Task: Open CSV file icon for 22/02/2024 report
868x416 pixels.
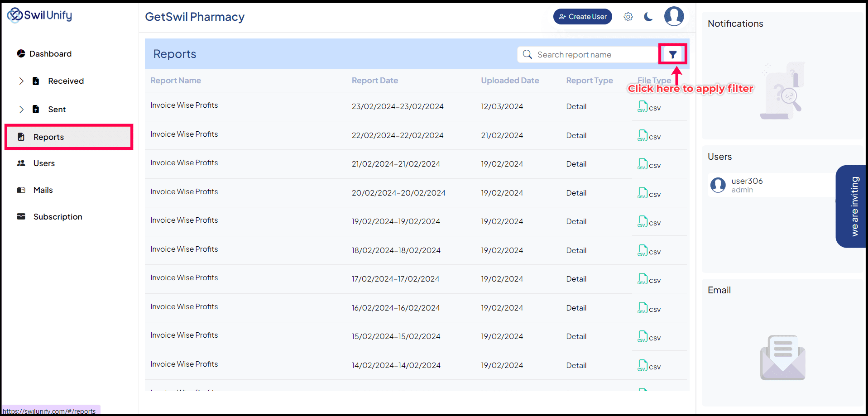Action: (643, 136)
